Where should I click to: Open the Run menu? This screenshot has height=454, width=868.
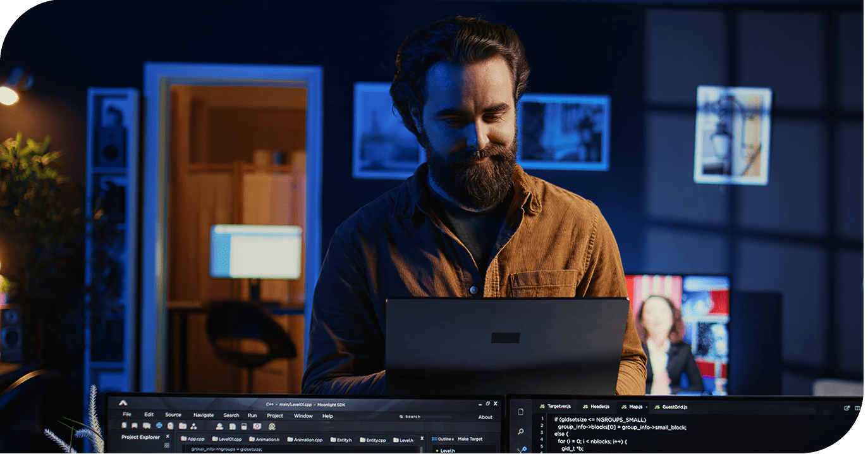(x=252, y=415)
